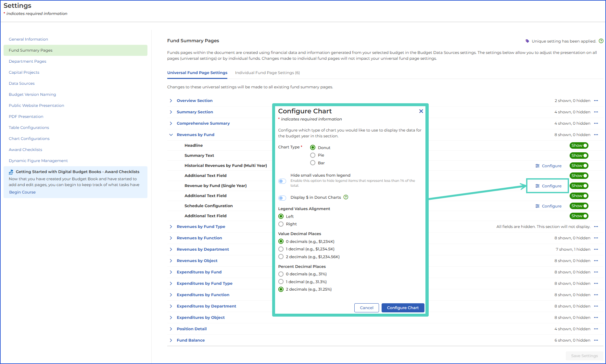Close the Configure Chart dialog
This screenshot has width=606, height=364.
[x=421, y=111]
